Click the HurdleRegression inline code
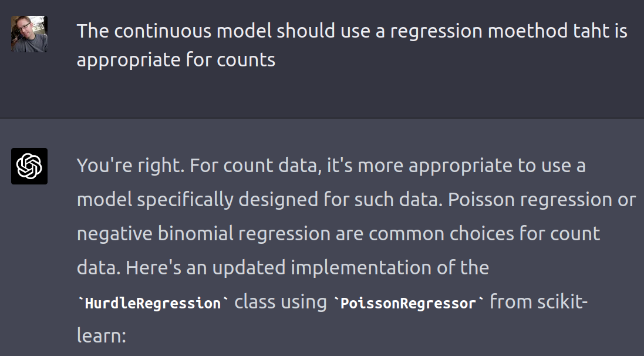Screen dimensions: 644x356 pyautogui.click(x=153, y=303)
